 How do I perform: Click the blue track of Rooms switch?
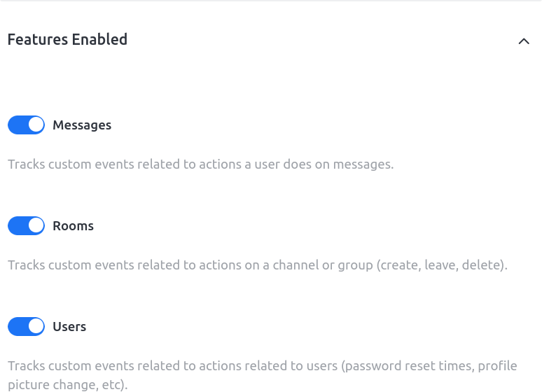17,226
